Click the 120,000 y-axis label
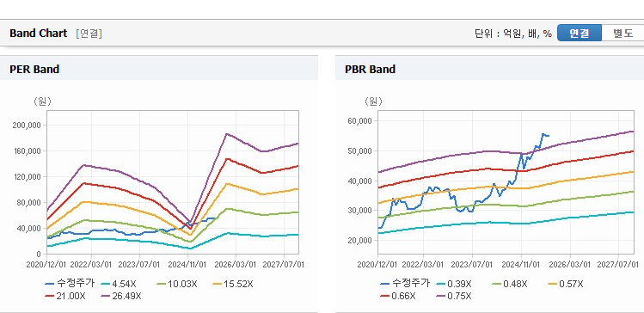 [x=28, y=176]
